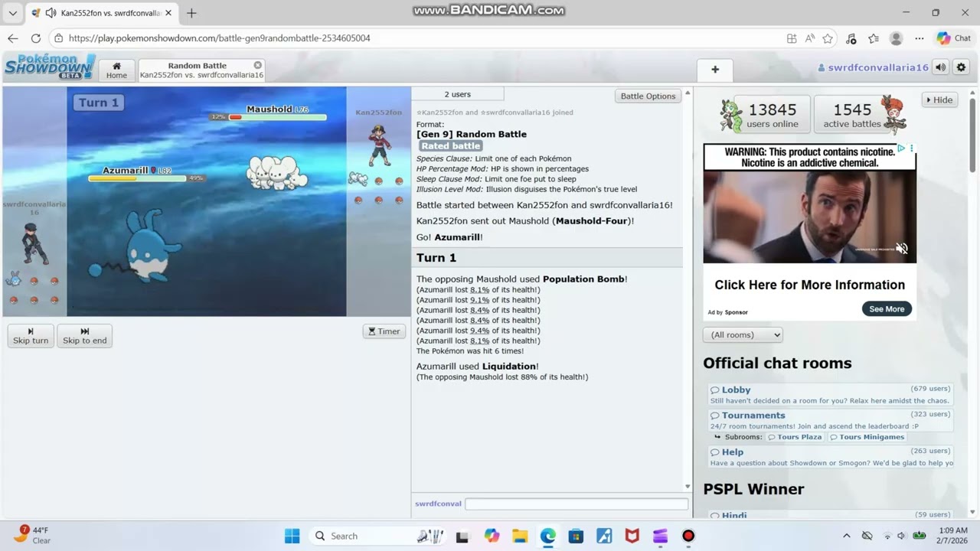Open browser settings and more menu
980x551 pixels.
[920, 38]
